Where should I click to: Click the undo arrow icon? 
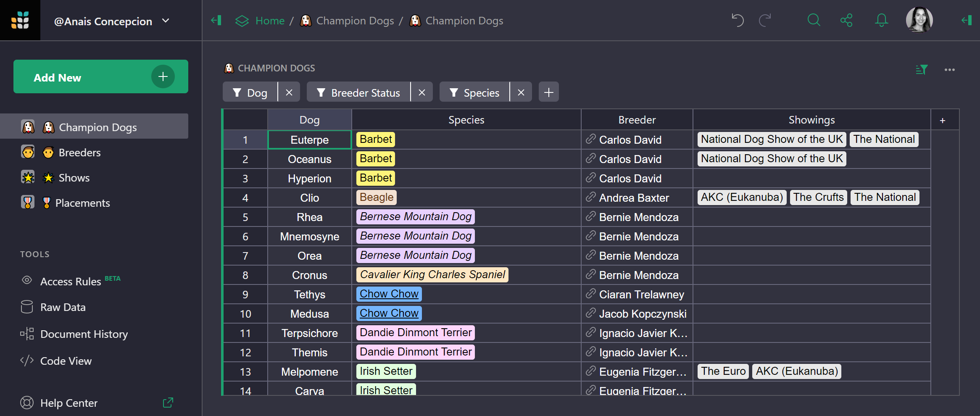pyautogui.click(x=738, y=20)
